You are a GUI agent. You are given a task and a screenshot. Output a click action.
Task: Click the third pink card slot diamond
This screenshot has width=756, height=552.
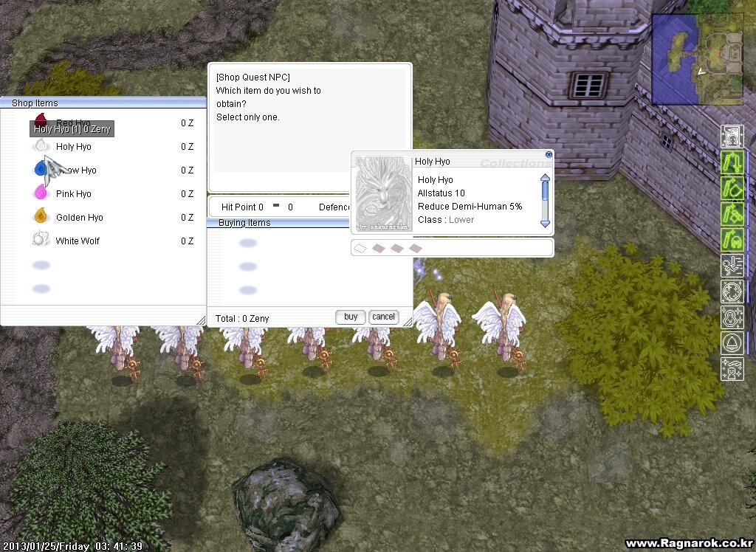pos(396,248)
